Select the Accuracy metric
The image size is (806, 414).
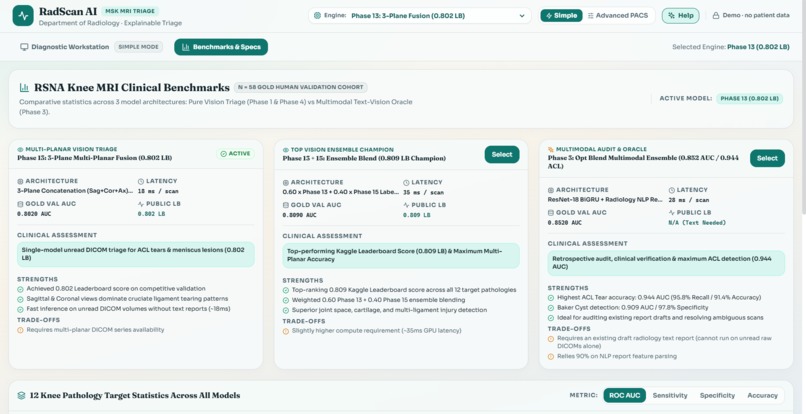762,395
